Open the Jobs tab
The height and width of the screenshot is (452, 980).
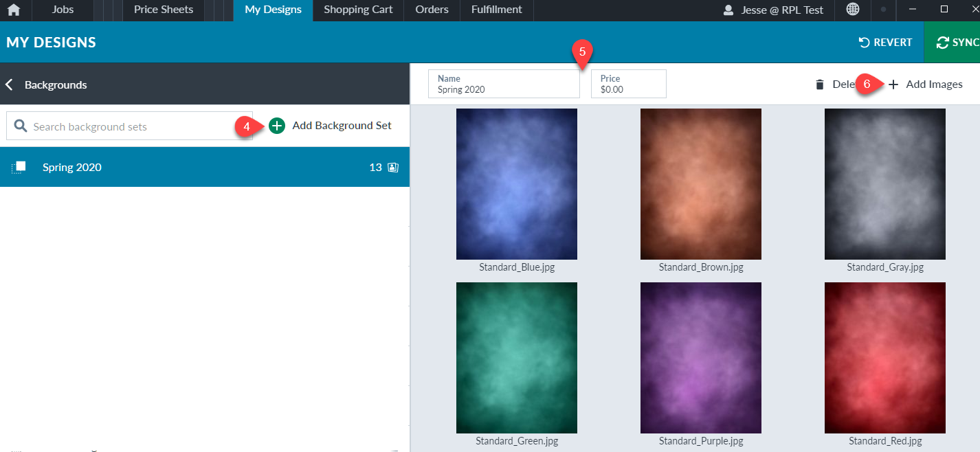point(63,10)
